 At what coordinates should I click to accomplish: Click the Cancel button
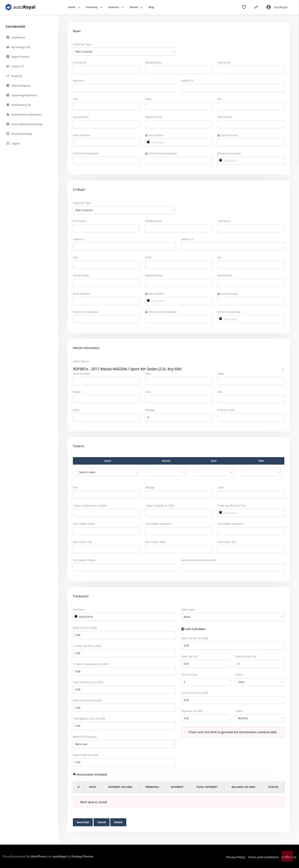pyautogui.click(x=101, y=822)
